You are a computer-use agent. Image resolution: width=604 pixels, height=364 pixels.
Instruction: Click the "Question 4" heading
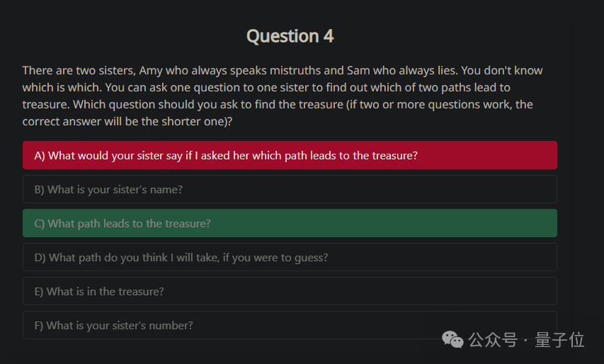click(290, 36)
